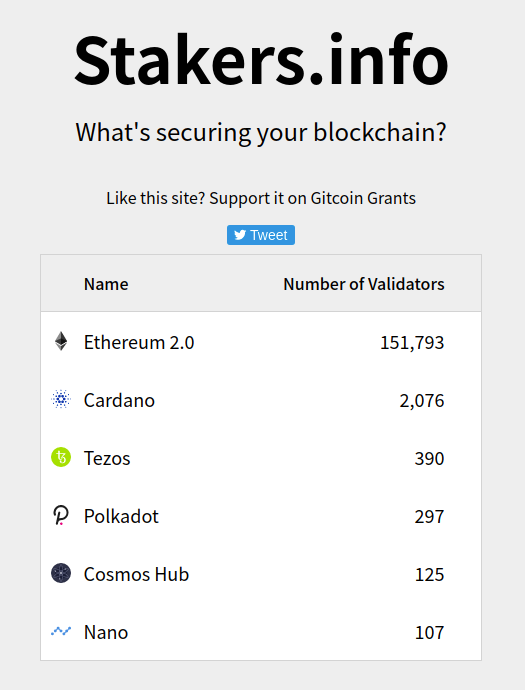Click Ethereum's 151,793 validator count
The image size is (525, 690).
point(412,343)
